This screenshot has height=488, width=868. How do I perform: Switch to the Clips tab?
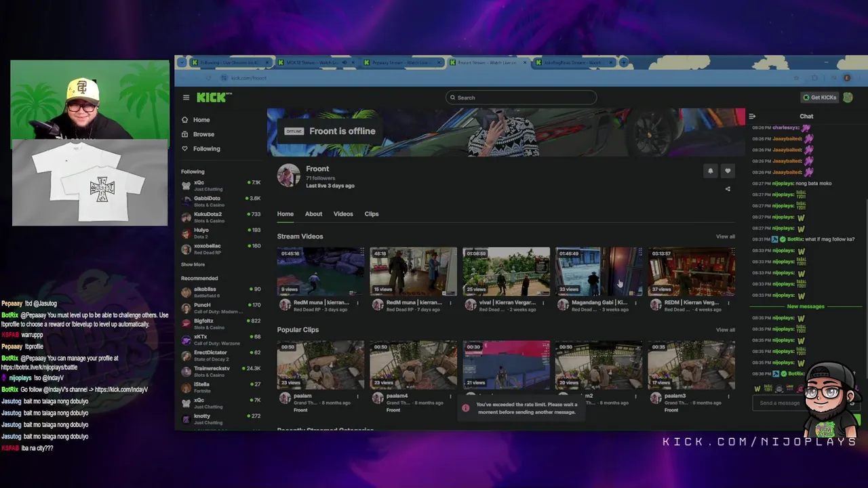coord(372,214)
